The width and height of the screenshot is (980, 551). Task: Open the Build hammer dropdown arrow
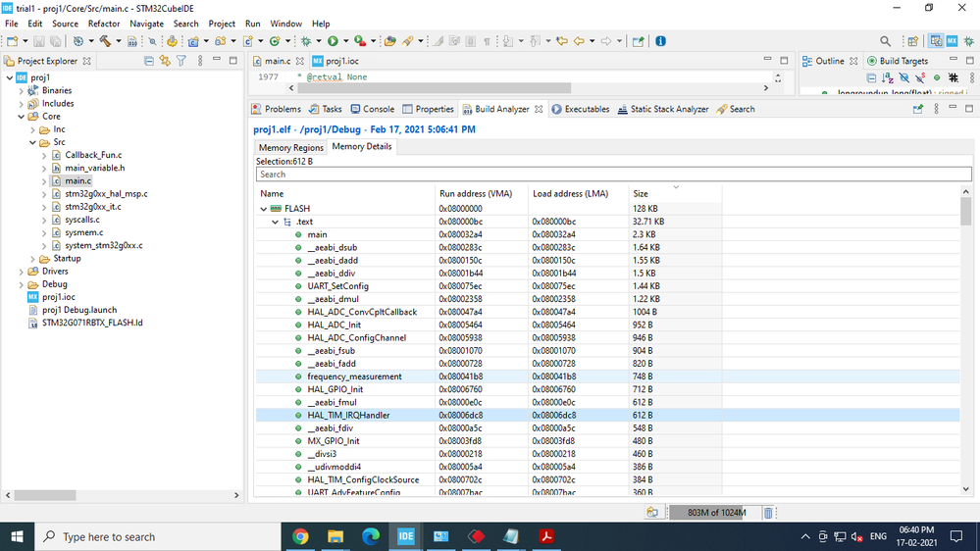pos(118,41)
